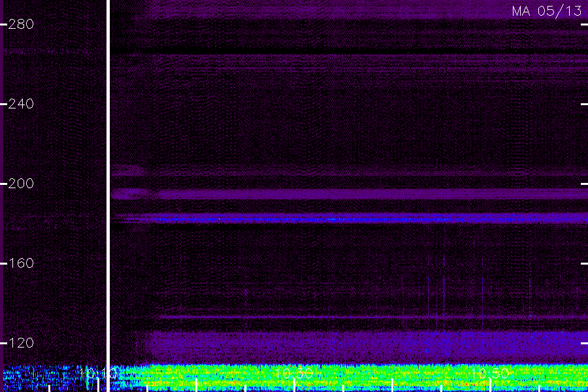Click the 200 frequency axis label
Screen dimensions: 588x392
(x=21, y=184)
